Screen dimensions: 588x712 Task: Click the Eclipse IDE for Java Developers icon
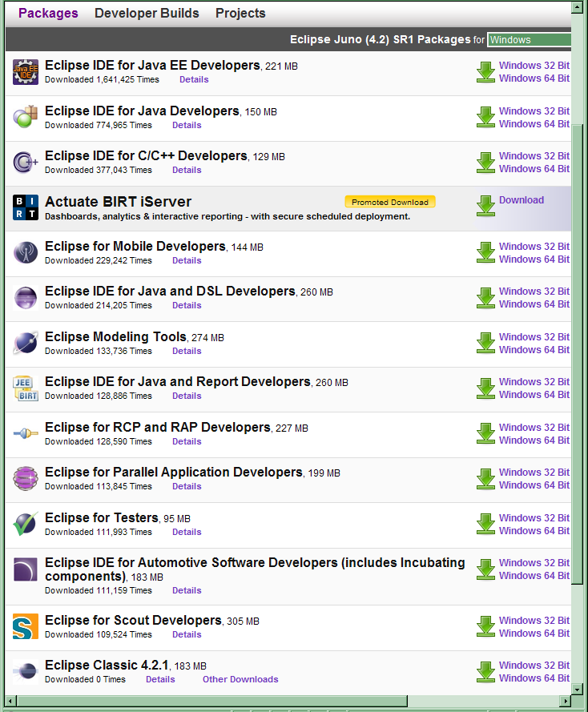coord(25,117)
